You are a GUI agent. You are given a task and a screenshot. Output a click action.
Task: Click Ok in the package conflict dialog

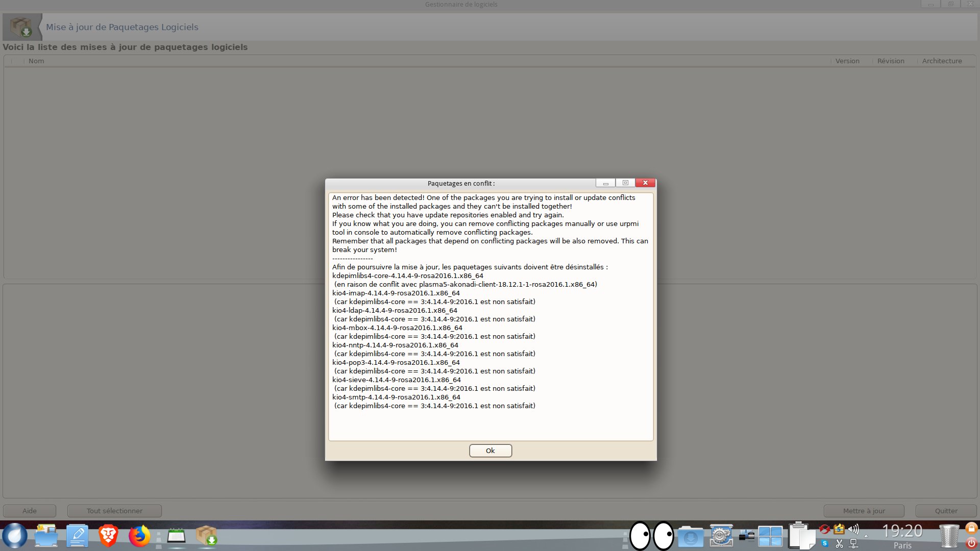coord(490,450)
